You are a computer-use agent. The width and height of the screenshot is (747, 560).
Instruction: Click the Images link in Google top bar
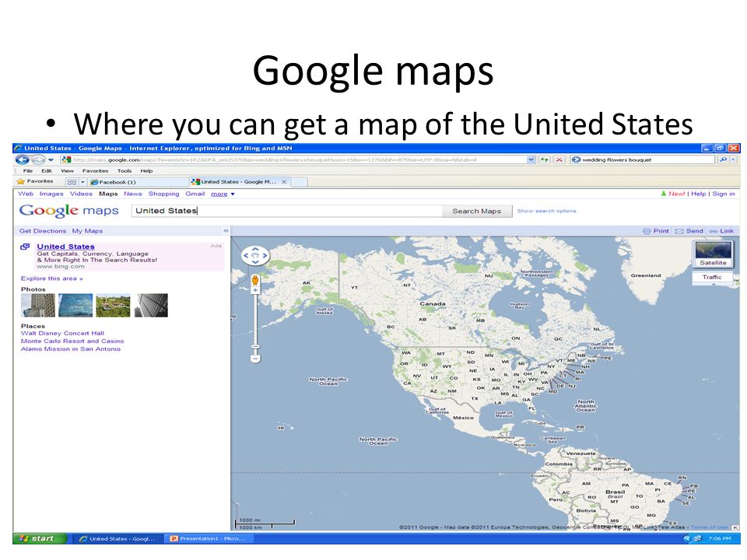(x=51, y=194)
